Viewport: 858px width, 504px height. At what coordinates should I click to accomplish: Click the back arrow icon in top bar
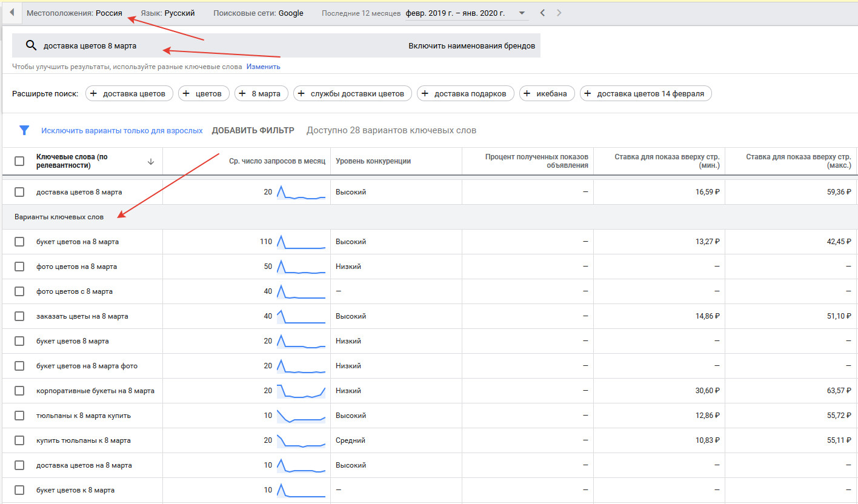[x=12, y=13]
